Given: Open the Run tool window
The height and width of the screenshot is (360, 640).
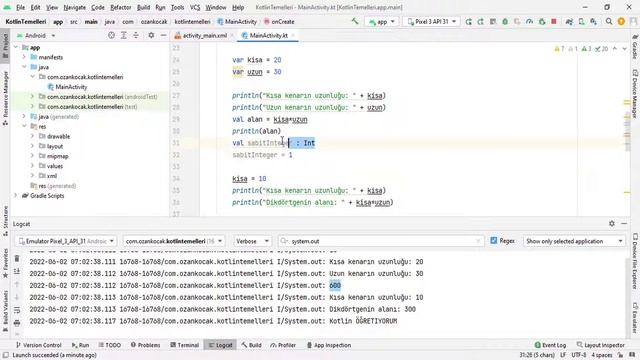Looking at the screenshot, I should 80,345.
